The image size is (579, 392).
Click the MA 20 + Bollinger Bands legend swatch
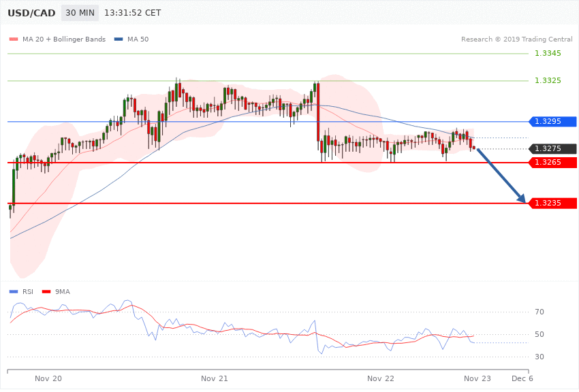point(14,39)
